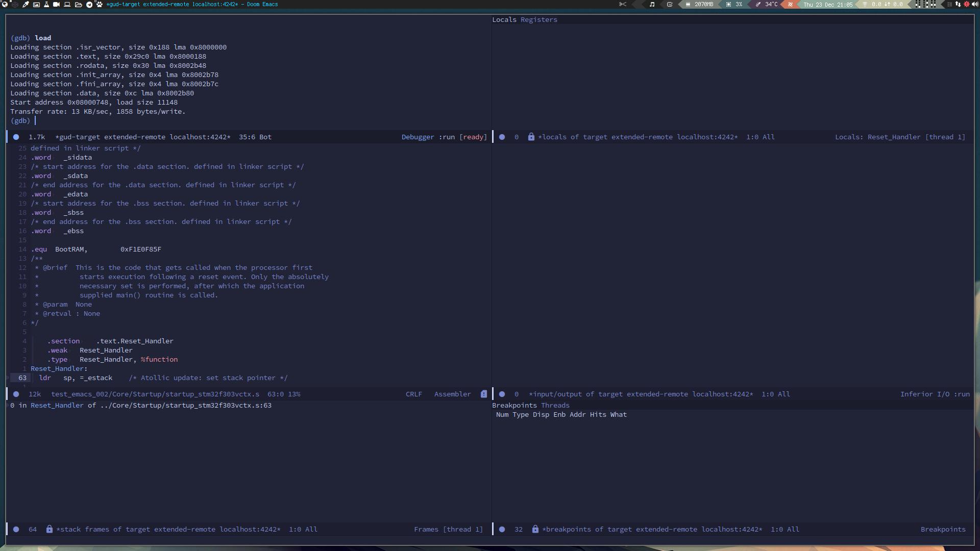Screen dimensions: 980x551
Task: Select the eyedropper workspace icon
Action: pos(26,4)
